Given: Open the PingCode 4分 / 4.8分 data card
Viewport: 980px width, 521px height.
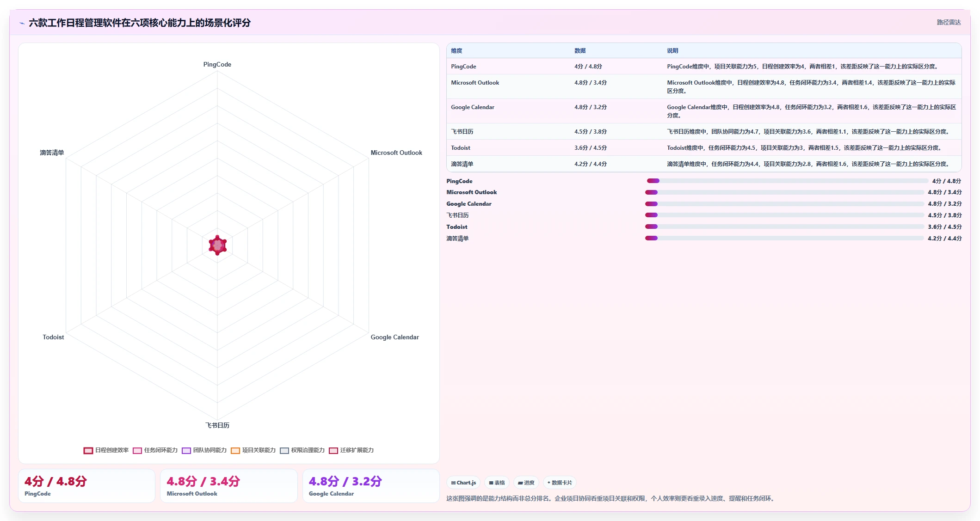Looking at the screenshot, I should [86, 486].
